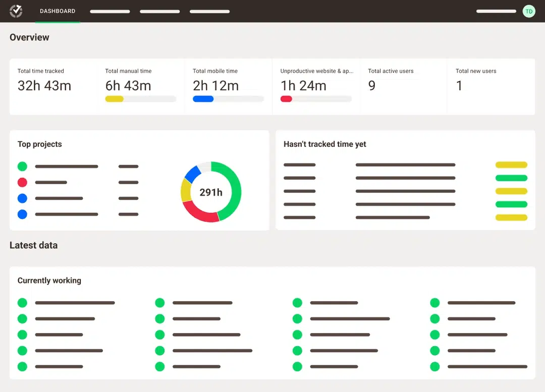Click the blue Total mobile time progress bar
This screenshot has width=545, height=392.
click(x=203, y=99)
